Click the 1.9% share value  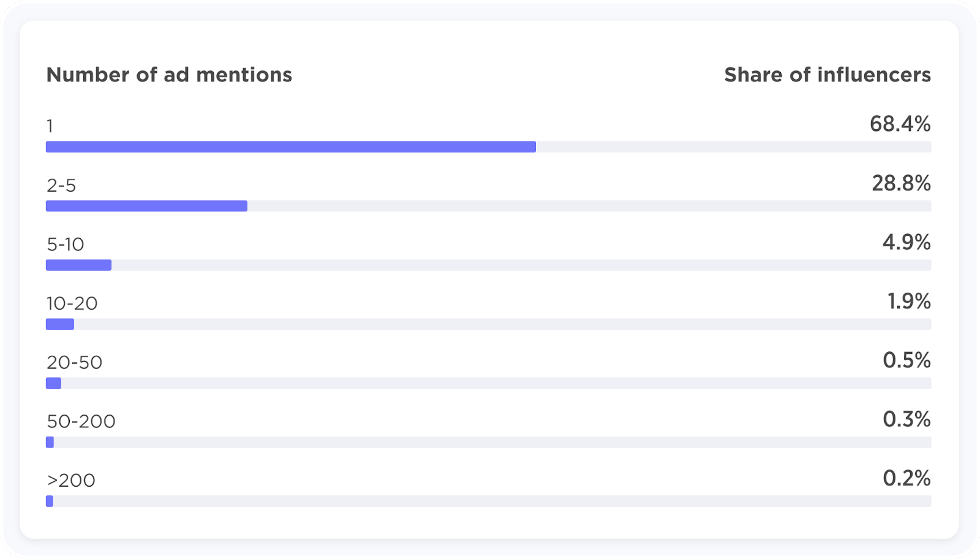point(909,301)
